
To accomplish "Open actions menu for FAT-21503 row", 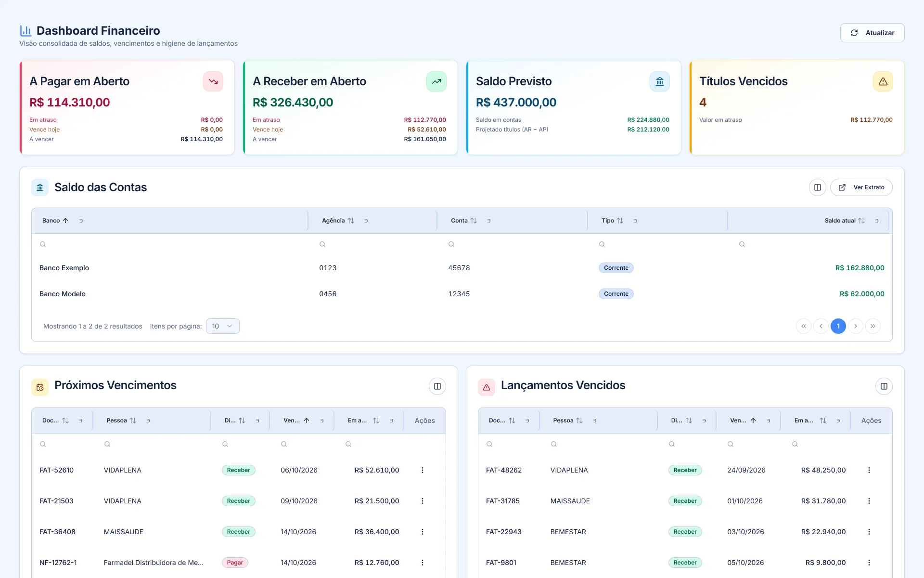I will pos(423,501).
